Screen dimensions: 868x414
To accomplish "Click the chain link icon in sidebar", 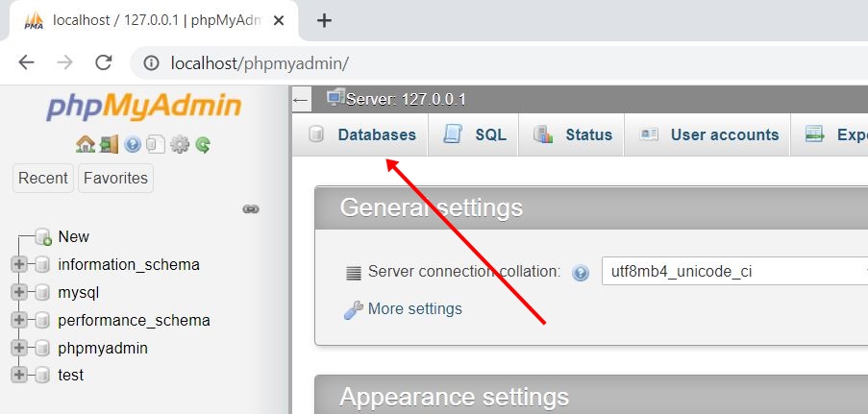I will [251, 209].
